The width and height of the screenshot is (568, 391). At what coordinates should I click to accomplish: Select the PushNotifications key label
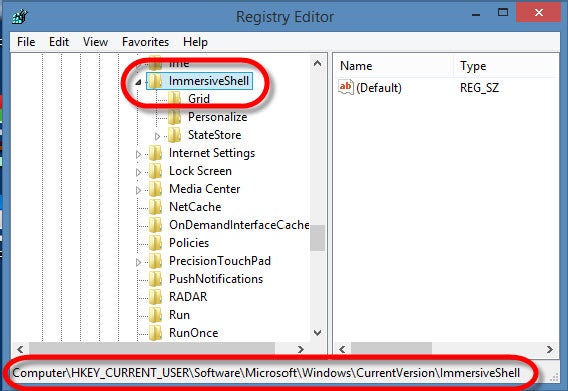tap(216, 279)
